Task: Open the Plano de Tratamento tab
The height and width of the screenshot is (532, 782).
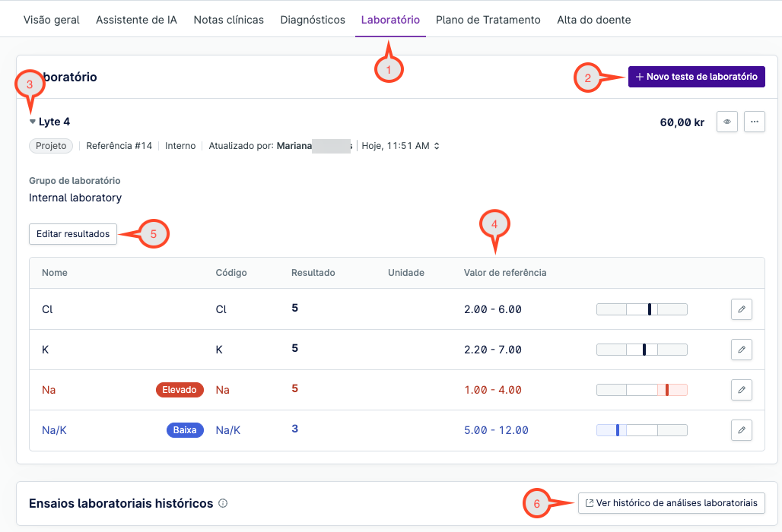Action: pos(488,20)
